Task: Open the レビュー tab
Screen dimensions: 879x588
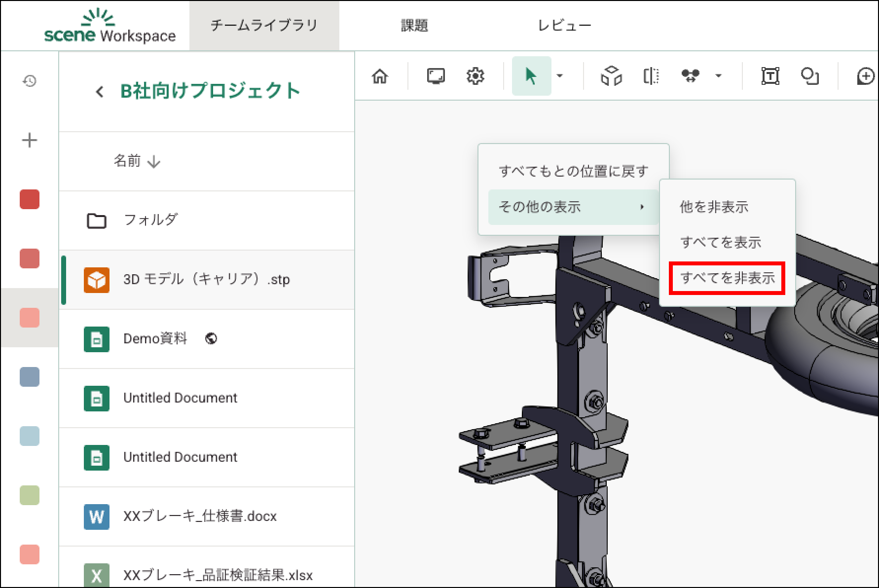Action: [564, 26]
